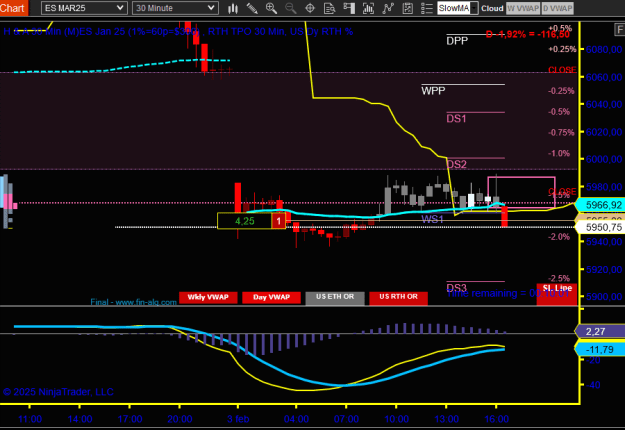Click the DPP pivot label
Screen dimensions: 625x430
[457, 41]
